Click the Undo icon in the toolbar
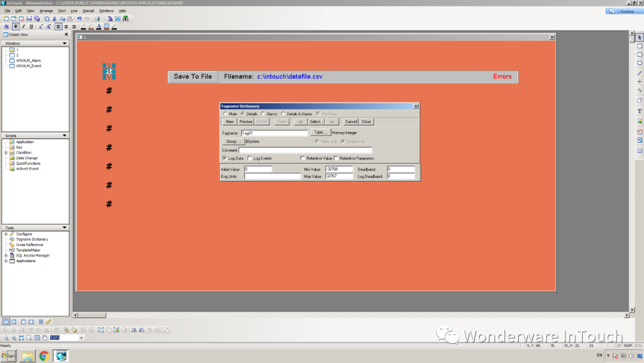 79,19
